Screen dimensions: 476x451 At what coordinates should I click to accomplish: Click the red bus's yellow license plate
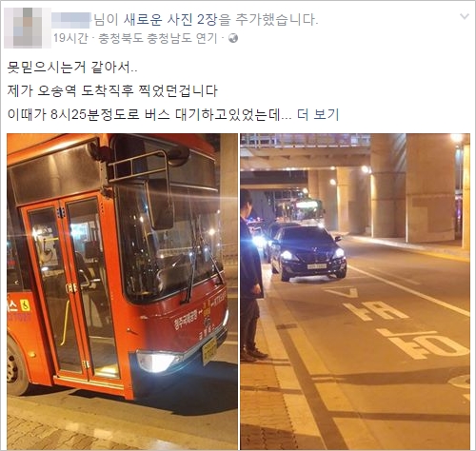[x=209, y=351]
